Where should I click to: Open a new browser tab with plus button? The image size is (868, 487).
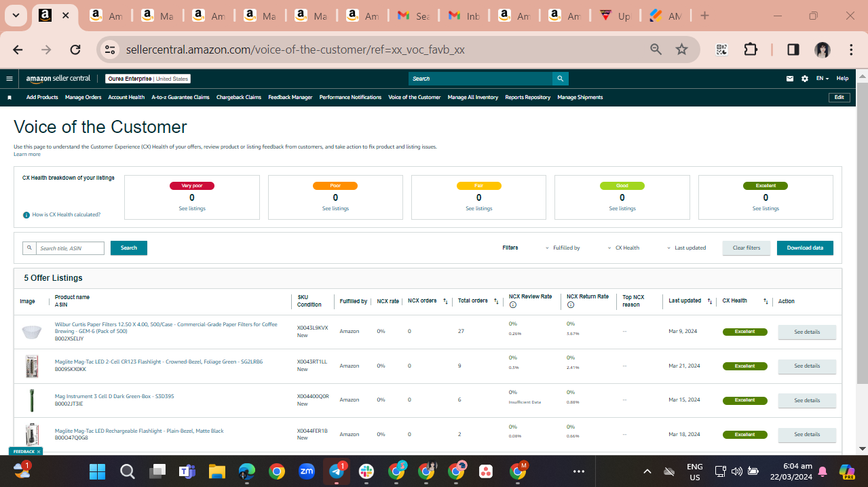pyautogui.click(x=704, y=16)
